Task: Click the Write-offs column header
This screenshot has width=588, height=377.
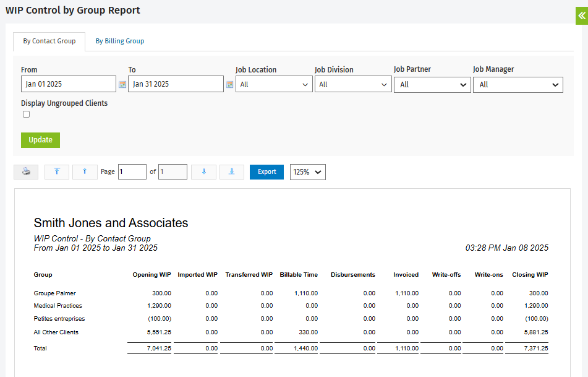Action: click(x=446, y=275)
